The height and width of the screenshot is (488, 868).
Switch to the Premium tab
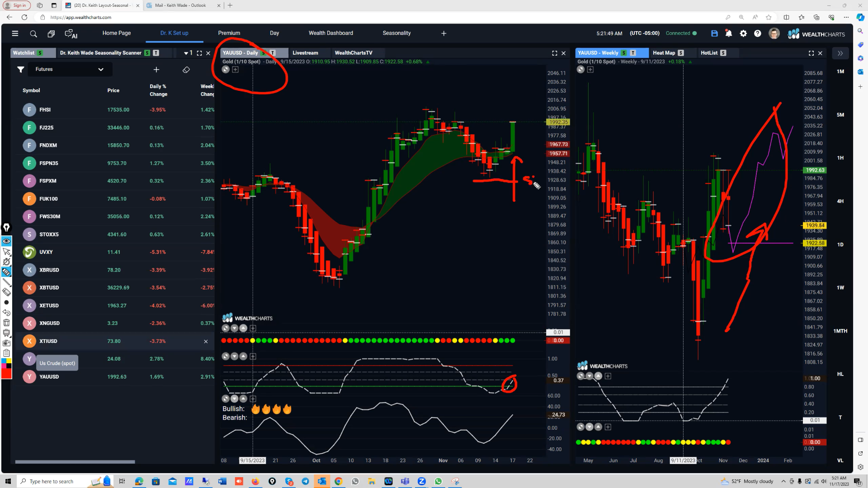point(229,33)
